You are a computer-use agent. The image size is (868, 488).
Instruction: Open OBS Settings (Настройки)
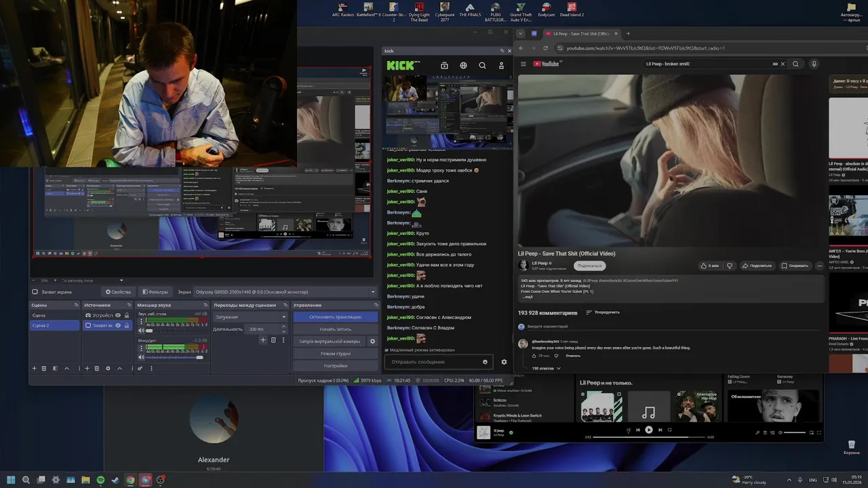coord(335,366)
